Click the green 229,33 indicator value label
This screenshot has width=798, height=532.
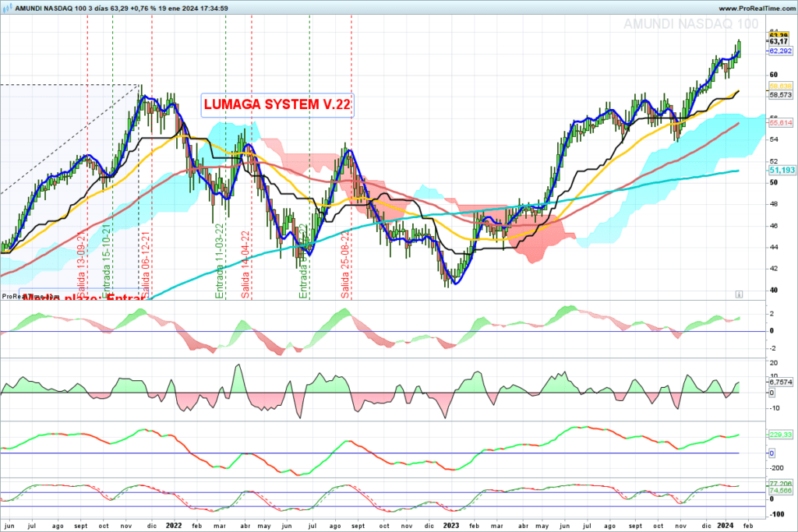click(x=780, y=435)
